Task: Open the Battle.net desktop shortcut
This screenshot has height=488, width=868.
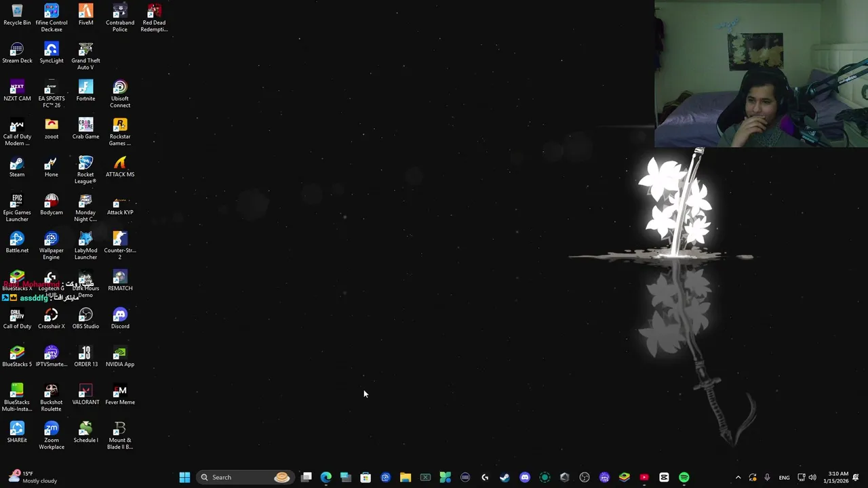Action: coord(17,243)
